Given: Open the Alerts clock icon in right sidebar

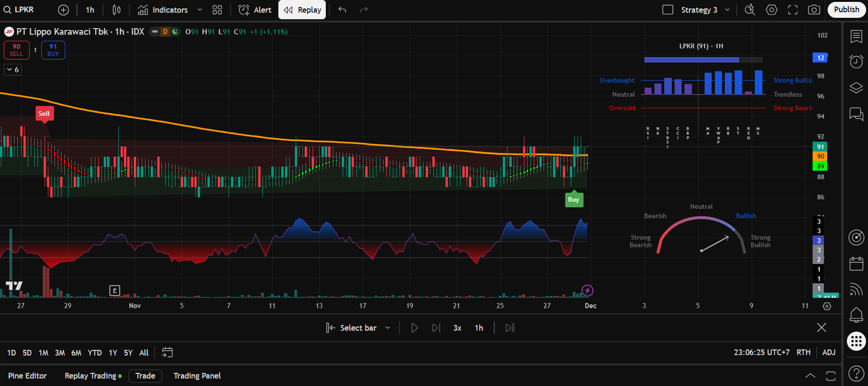Looking at the screenshot, I should coord(856,61).
